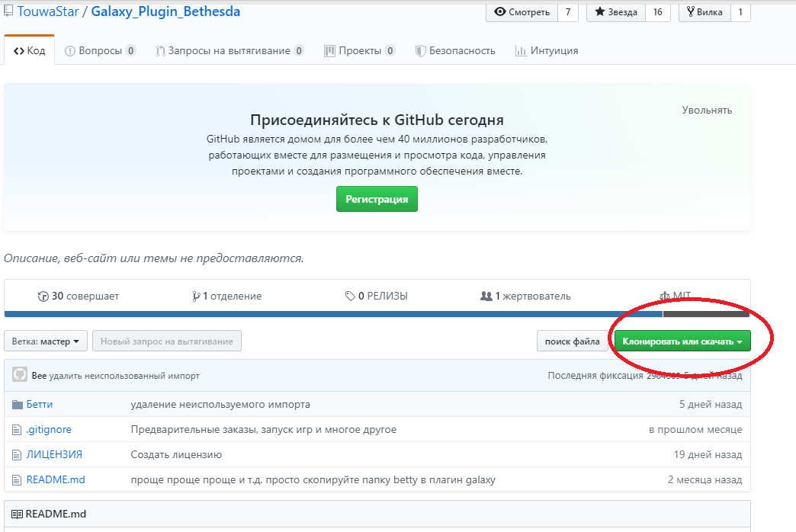Click the README.md file icon in list
Image resolution: width=796 pixels, height=532 pixels.
pos(18,479)
